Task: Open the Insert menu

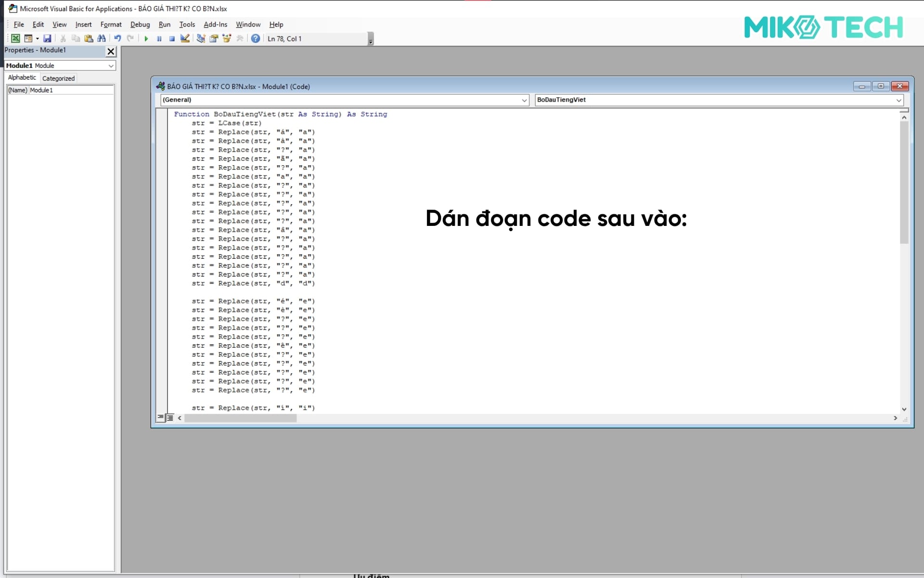Action: (83, 25)
